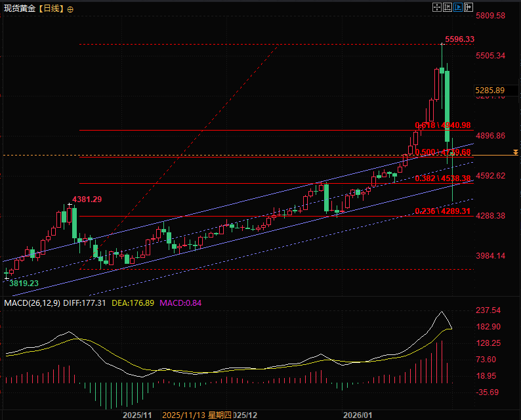Click the 5505.34 price axis value
Image resolution: width=521 pixels, height=420 pixels.
(490, 56)
